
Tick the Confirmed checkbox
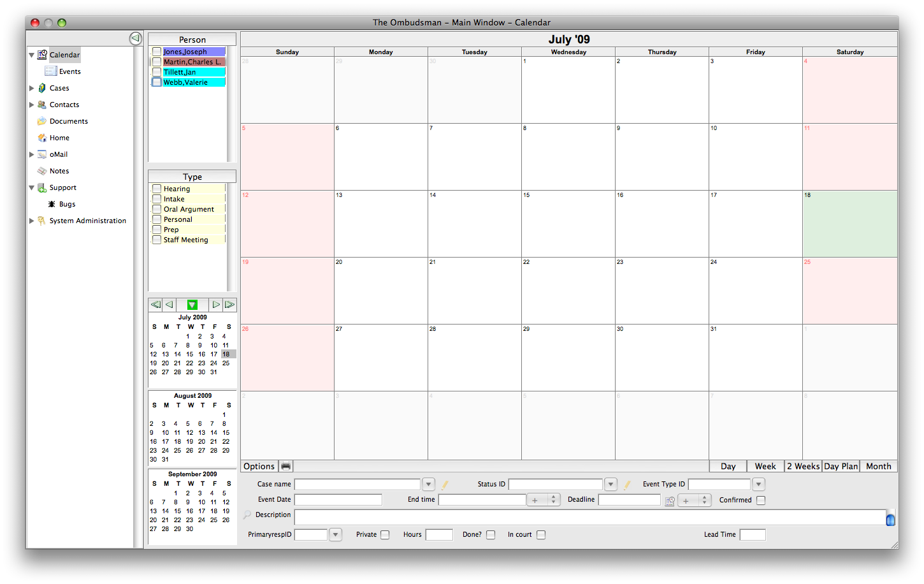(x=761, y=500)
